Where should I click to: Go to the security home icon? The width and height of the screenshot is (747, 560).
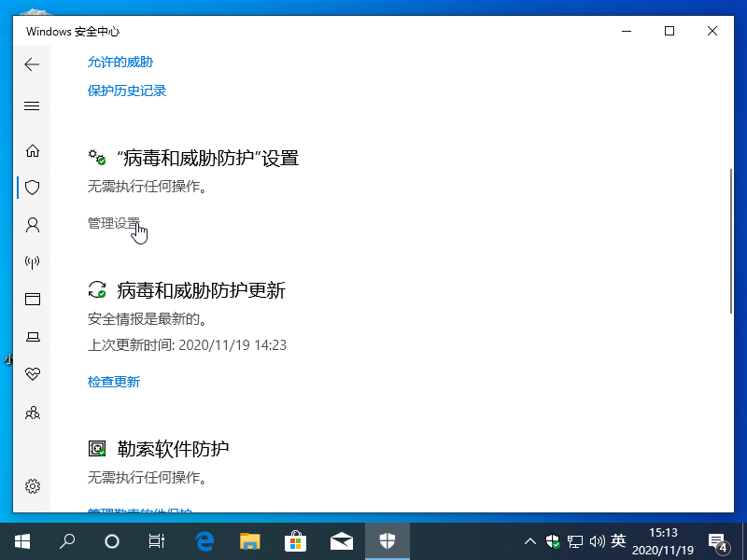click(32, 149)
